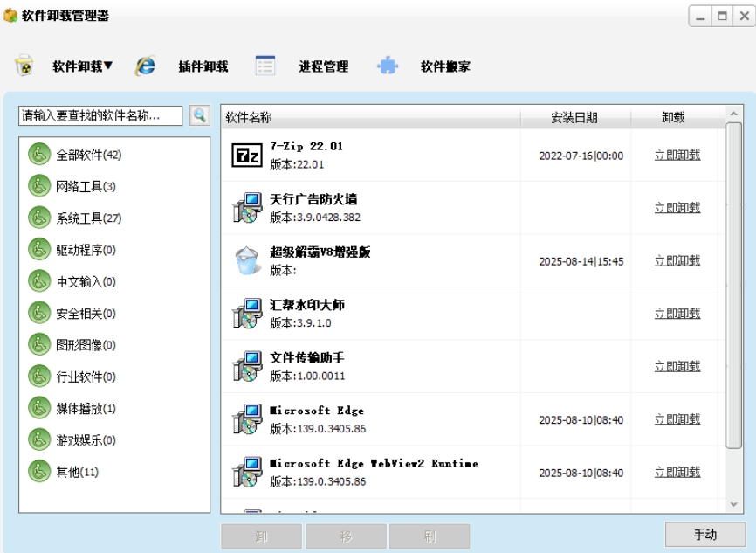
Task: Click version text 版本:3.9.0428.382
Action: pyautogui.click(x=315, y=218)
